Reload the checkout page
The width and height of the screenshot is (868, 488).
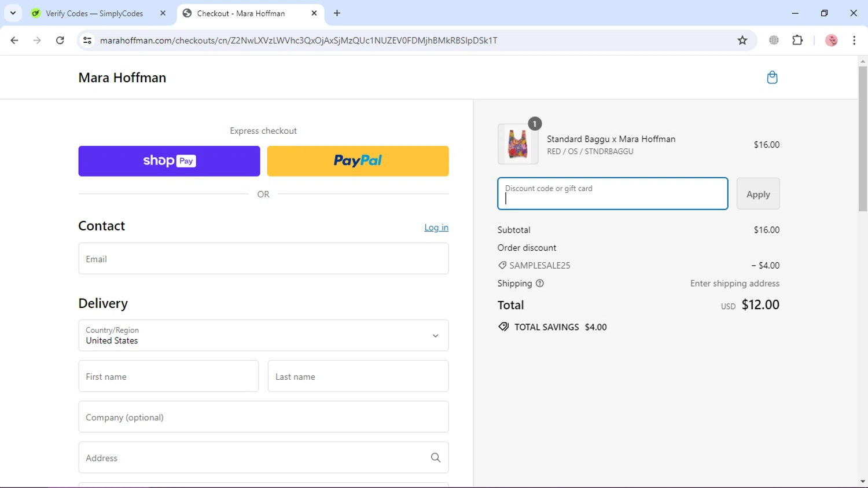point(60,41)
